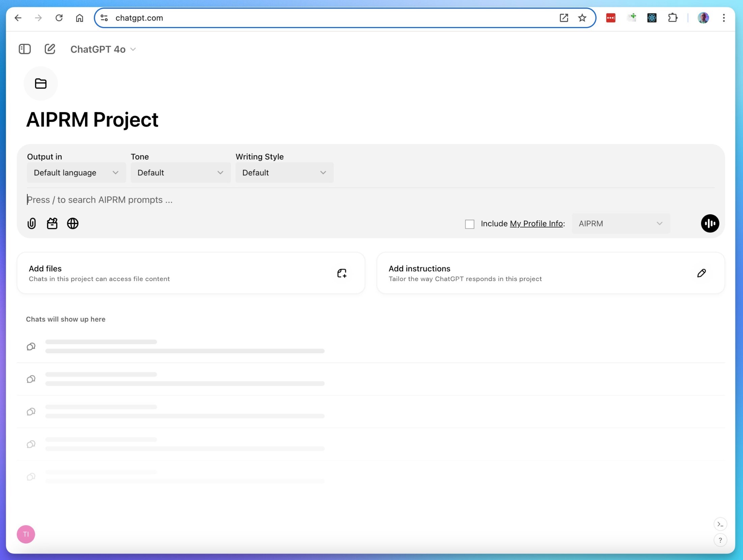Click the question mark help icon

tap(720, 540)
